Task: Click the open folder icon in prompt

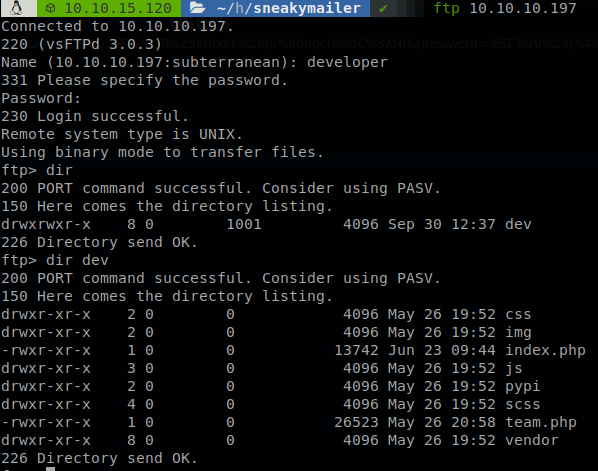Action: (198, 8)
